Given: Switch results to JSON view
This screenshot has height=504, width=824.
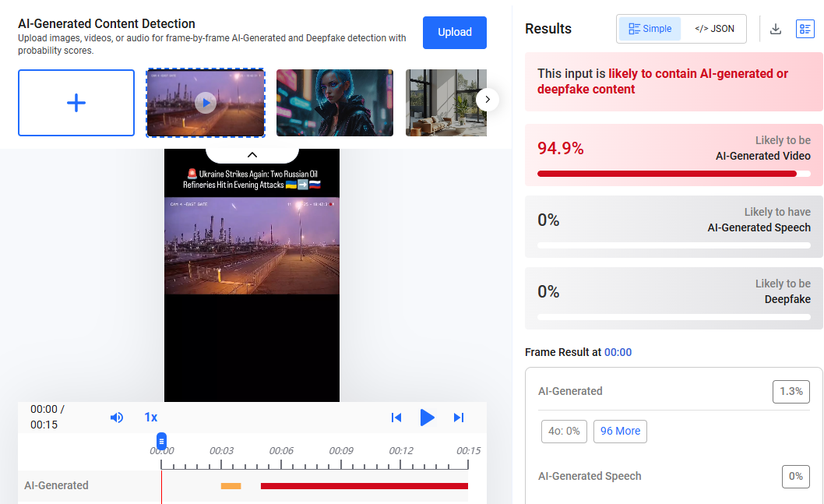Looking at the screenshot, I should pos(714,28).
